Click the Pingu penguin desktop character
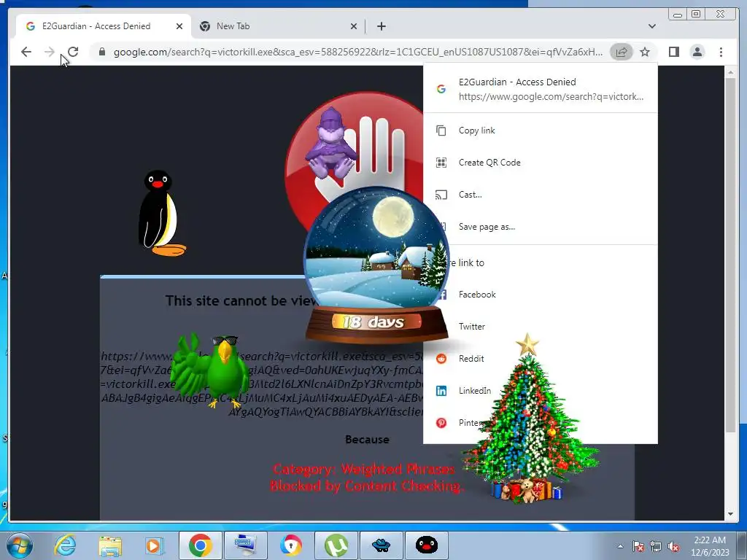 click(x=162, y=213)
